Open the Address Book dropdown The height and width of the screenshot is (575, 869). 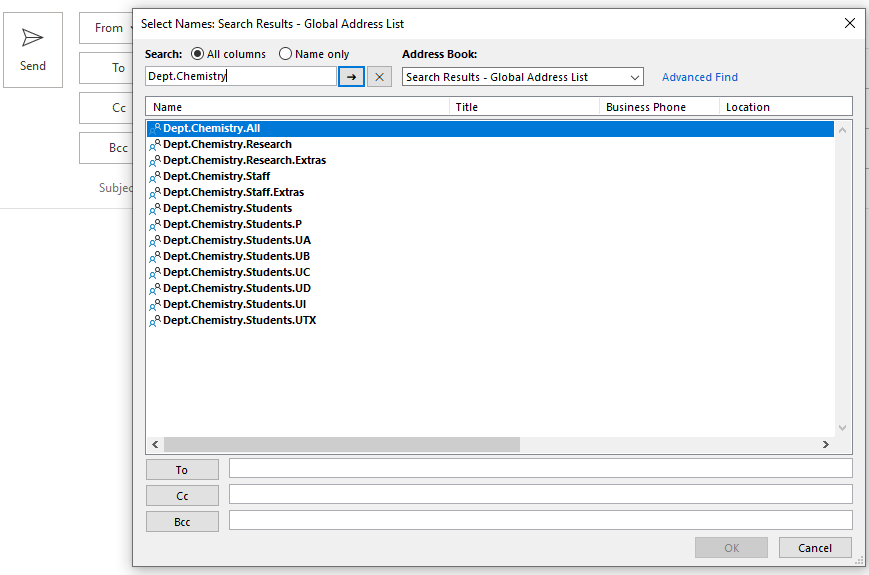[x=523, y=77]
